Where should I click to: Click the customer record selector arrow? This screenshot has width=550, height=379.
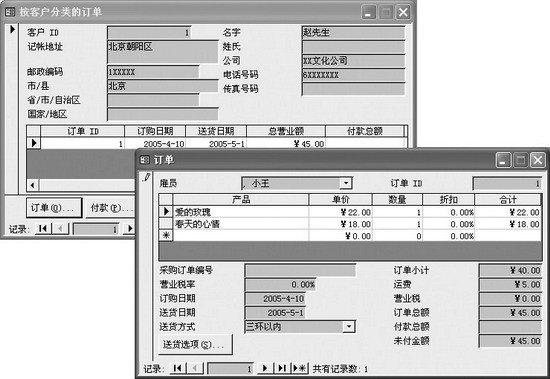tap(12, 29)
